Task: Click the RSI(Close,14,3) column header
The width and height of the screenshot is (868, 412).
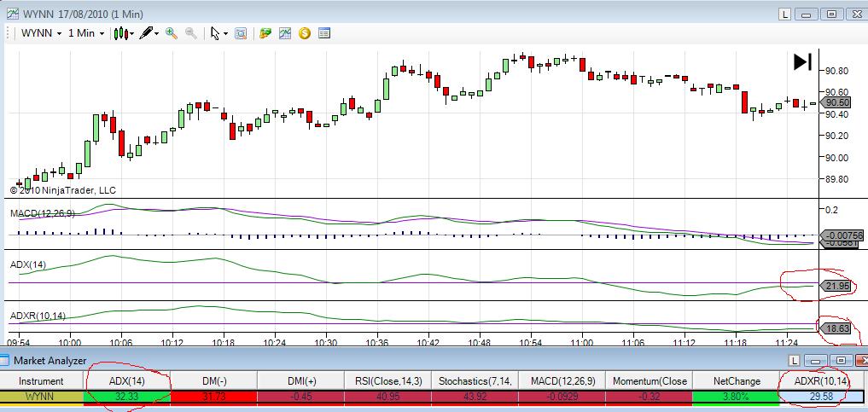Action: [x=387, y=381]
